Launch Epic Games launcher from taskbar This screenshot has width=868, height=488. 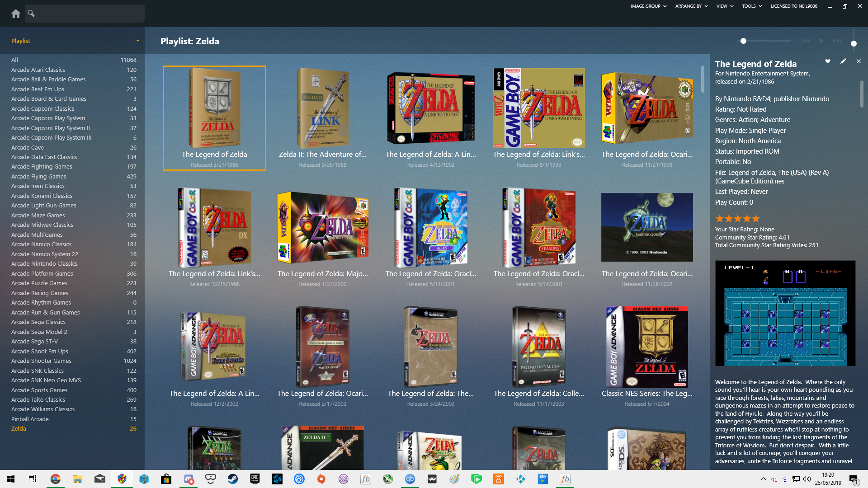[x=255, y=479]
